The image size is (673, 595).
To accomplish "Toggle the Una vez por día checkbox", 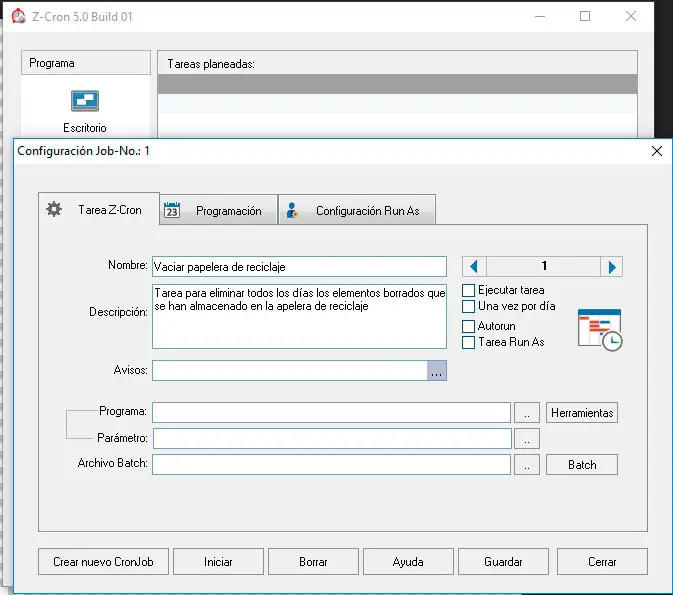I will [468, 306].
